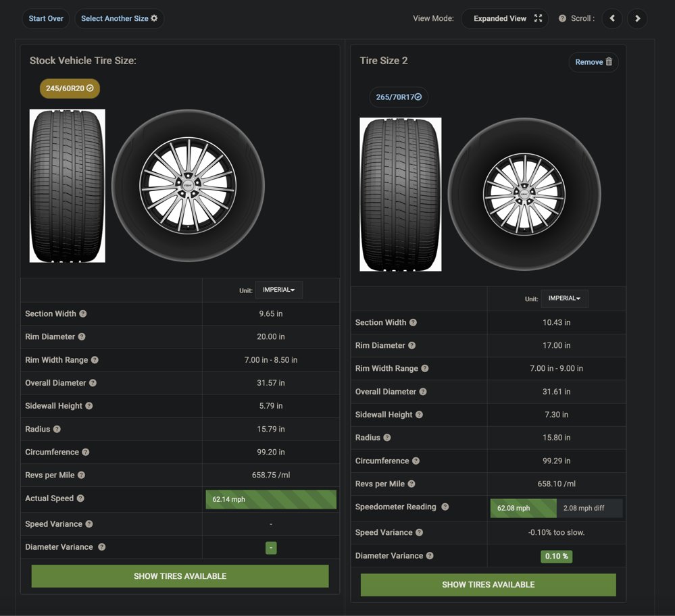The width and height of the screenshot is (675, 616).
Task: Click help icon next to Tire Size 2 Section Width
Action: click(x=414, y=322)
